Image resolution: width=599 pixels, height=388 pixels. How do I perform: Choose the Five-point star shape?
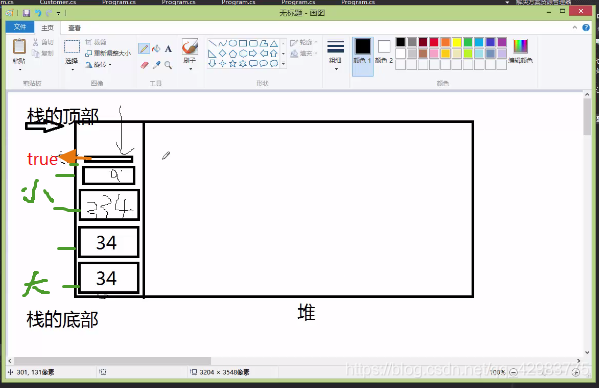click(233, 63)
